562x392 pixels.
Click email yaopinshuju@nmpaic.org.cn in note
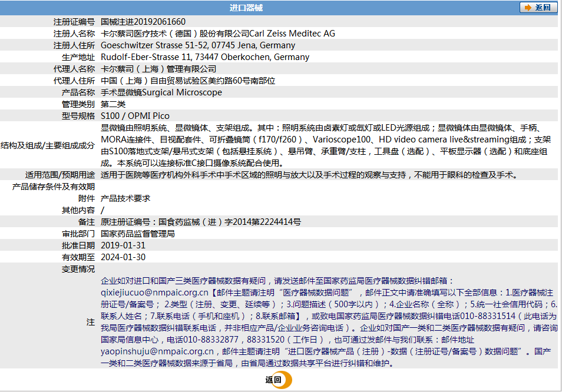click(x=157, y=351)
